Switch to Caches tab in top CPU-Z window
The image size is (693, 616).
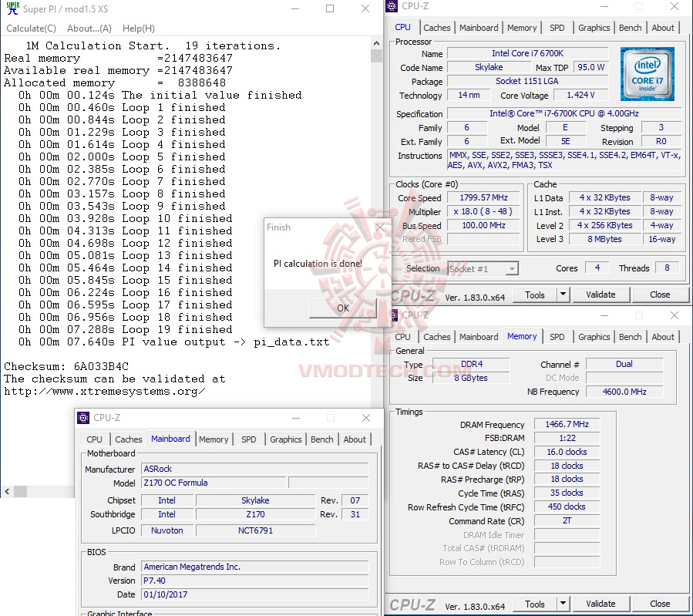coord(436,28)
